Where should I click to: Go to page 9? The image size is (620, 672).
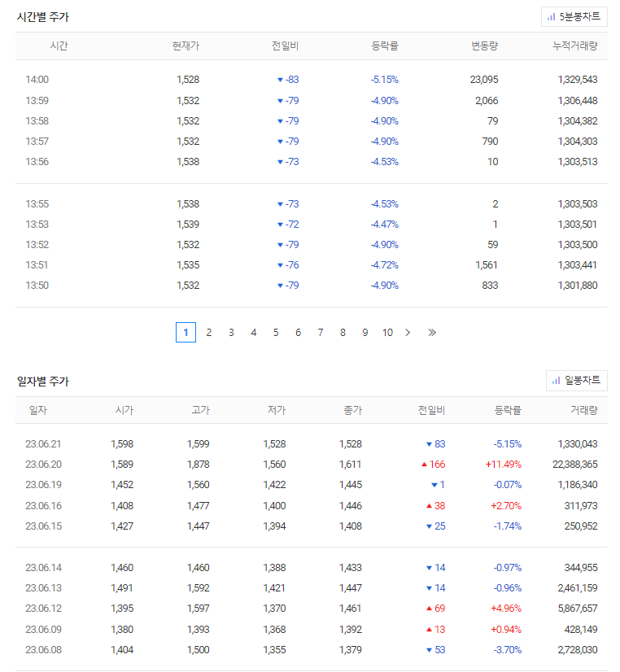click(x=365, y=333)
